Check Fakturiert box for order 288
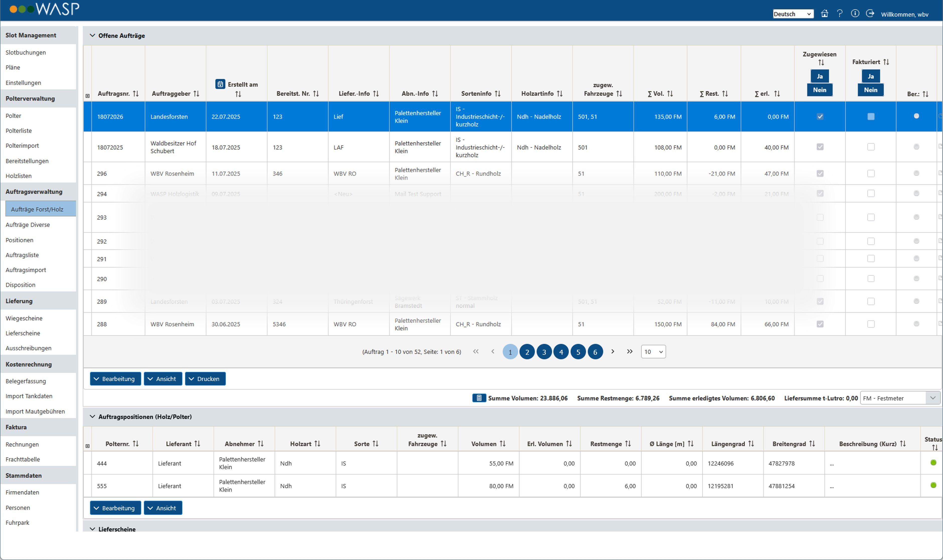The image size is (943, 560). (x=871, y=324)
